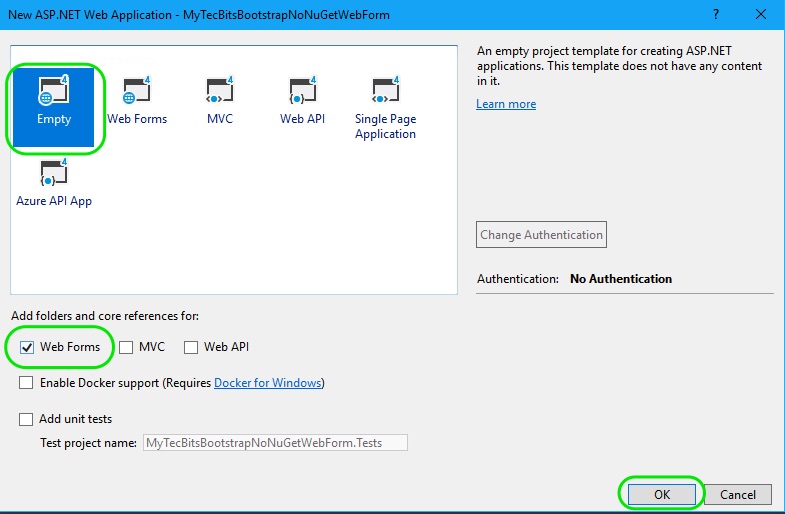This screenshot has height=514, width=785.
Task: Enable the MVC core references checkbox
Action: click(x=126, y=347)
